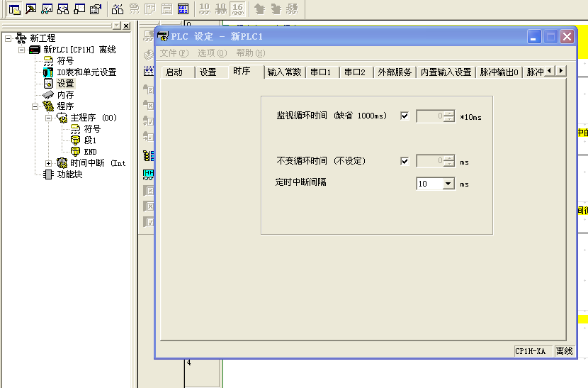Expand the 时间中断 tree node

(49, 163)
